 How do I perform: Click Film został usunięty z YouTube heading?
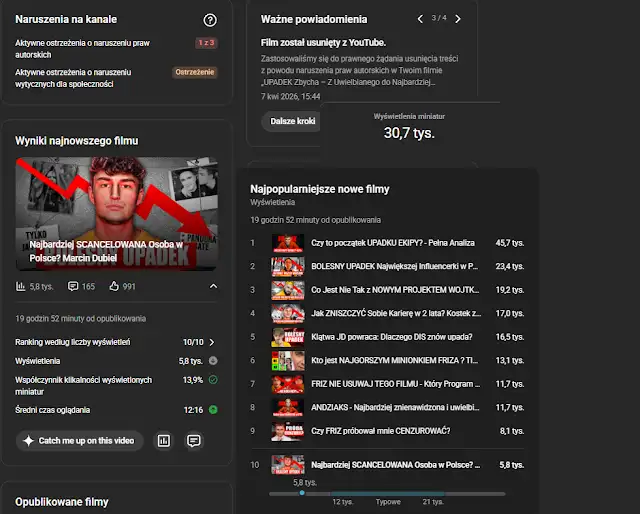click(323, 42)
